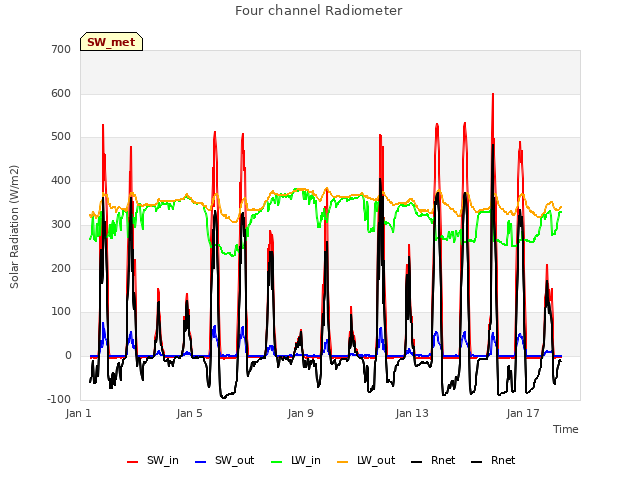This screenshot has height=480, width=640.
Task: Click the 500 y-axis tick label
Action: [61, 137]
